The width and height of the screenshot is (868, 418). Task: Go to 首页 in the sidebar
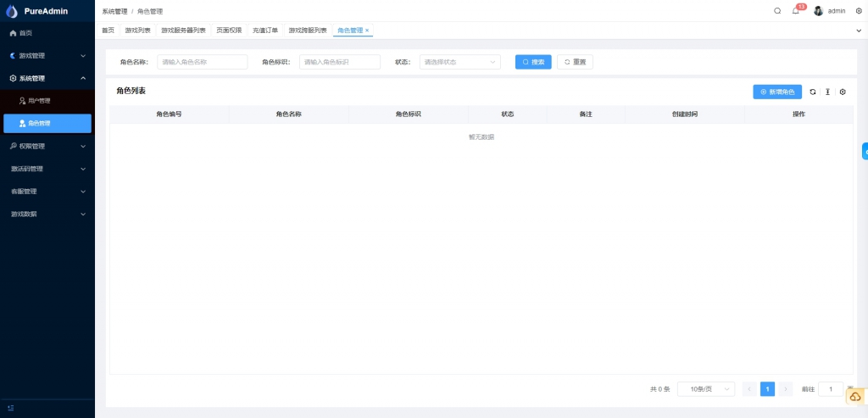(x=47, y=33)
